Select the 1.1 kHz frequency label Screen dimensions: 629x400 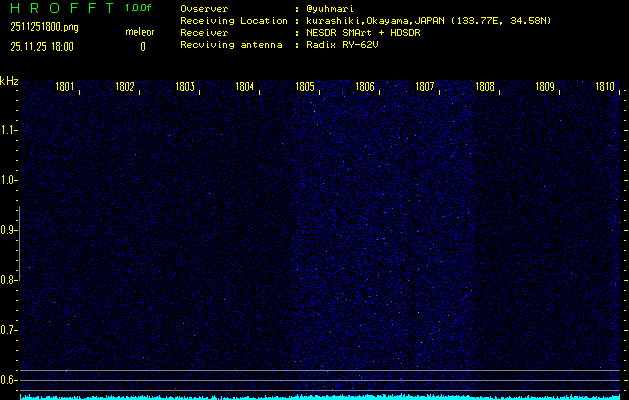point(9,130)
